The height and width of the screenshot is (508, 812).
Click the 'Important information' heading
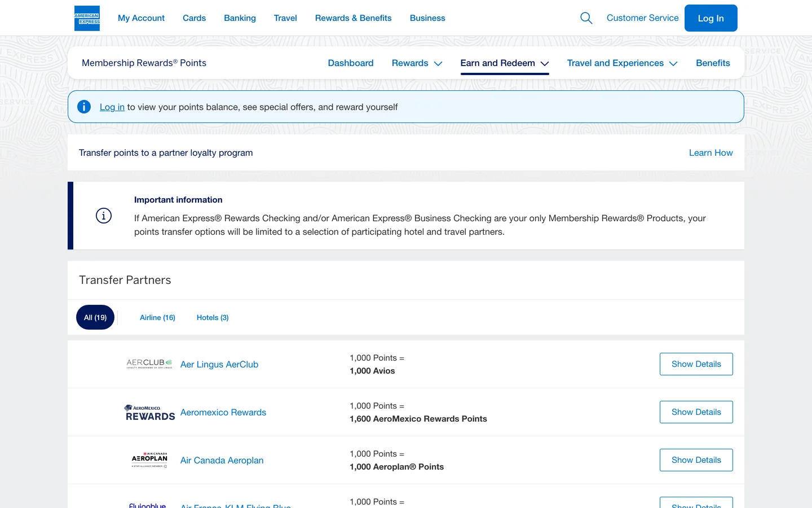coord(178,200)
